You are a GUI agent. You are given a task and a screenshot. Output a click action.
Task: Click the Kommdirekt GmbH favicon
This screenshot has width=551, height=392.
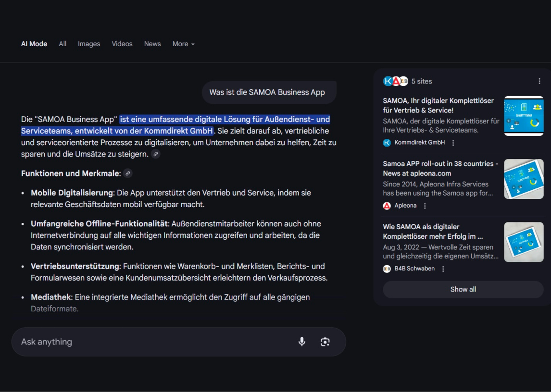click(x=387, y=143)
